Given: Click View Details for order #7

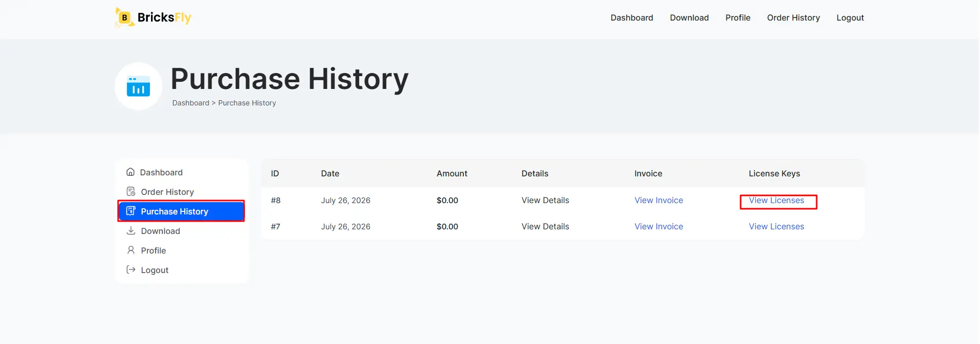Looking at the screenshot, I should point(545,226).
